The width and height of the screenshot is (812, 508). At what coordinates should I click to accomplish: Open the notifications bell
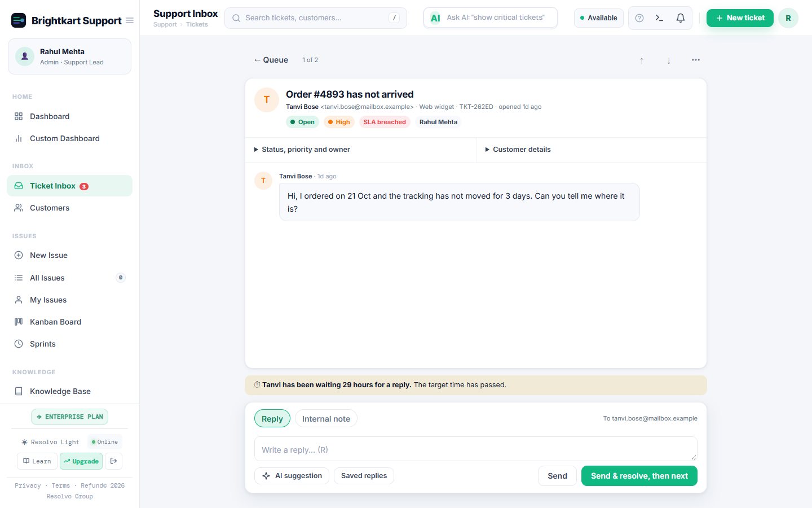[x=681, y=18]
